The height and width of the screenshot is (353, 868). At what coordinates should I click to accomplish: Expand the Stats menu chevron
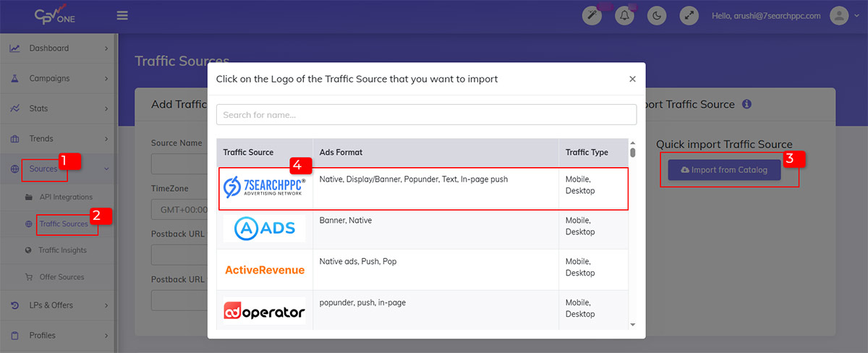tap(106, 109)
